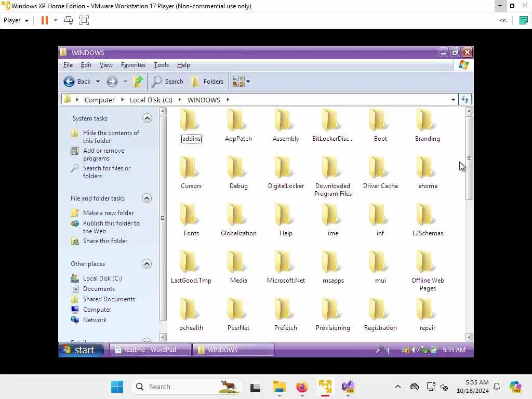Select the repair folder icon
532x399 pixels.
(x=425, y=309)
